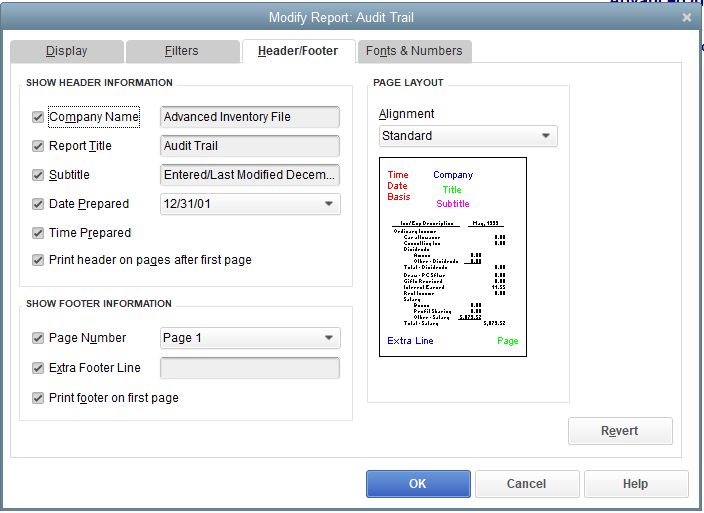Toggle the Report Title checkbox
Screen dimensions: 704x513
click(x=38, y=146)
